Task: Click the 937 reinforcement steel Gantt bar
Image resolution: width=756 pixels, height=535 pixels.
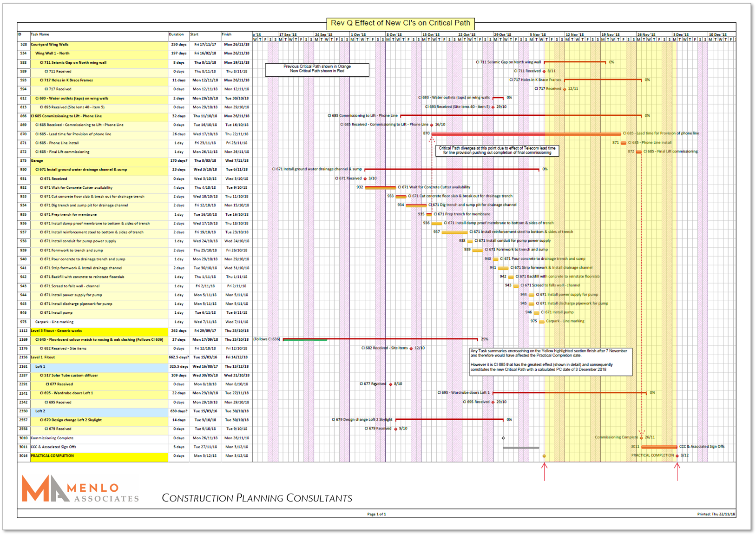Action: (x=455, y=232)
